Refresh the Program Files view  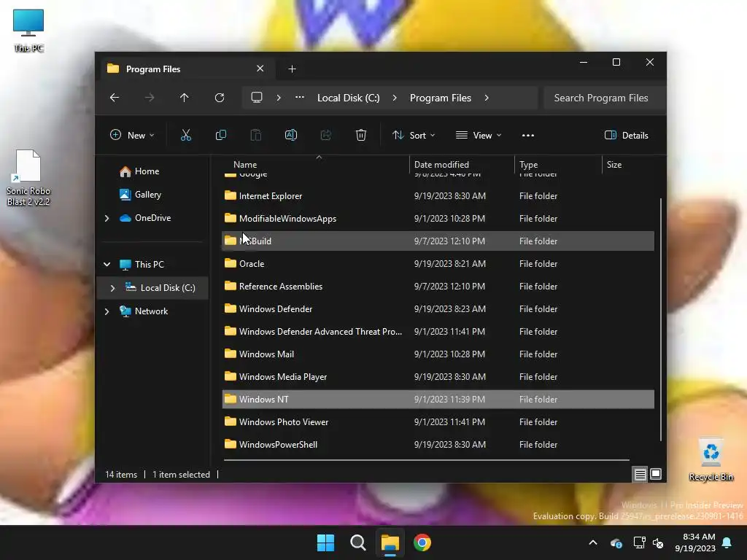click(219, 98)
